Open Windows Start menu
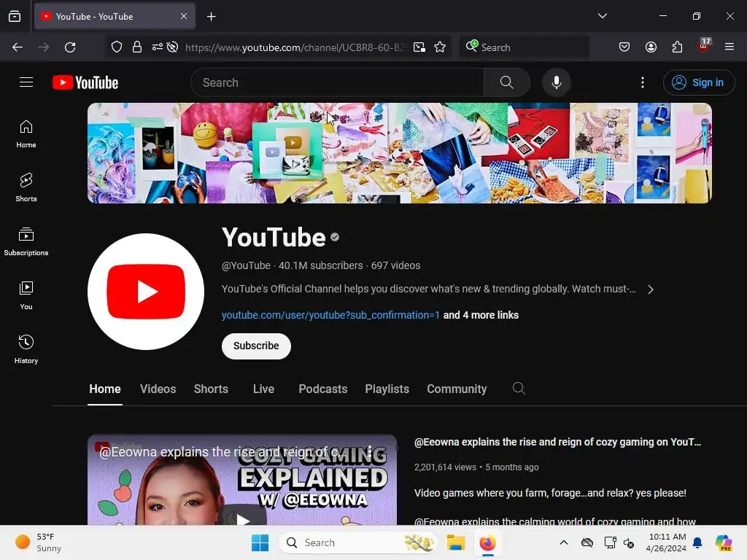This screenshot has width=747, height=560. tap(260, 542)
